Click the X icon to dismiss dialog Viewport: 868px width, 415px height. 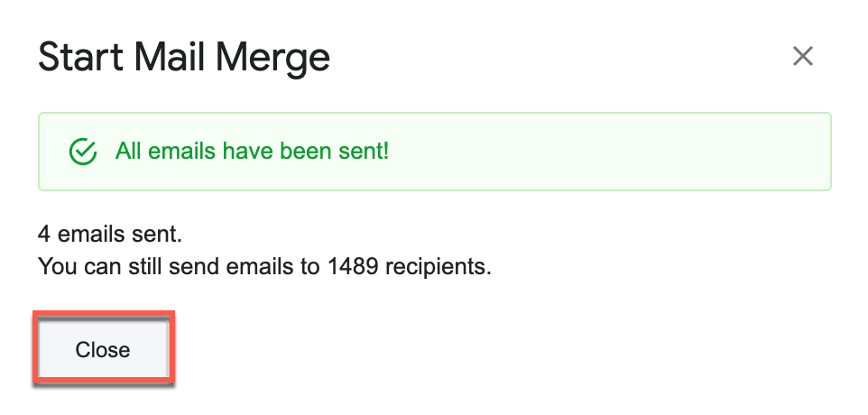[802, 57]
